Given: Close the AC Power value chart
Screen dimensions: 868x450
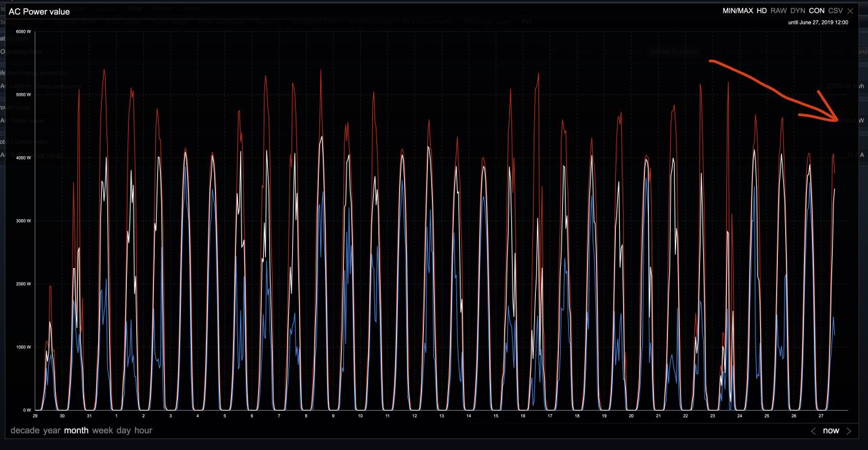Looking at the screenshot, I should (x=850, y=11).
